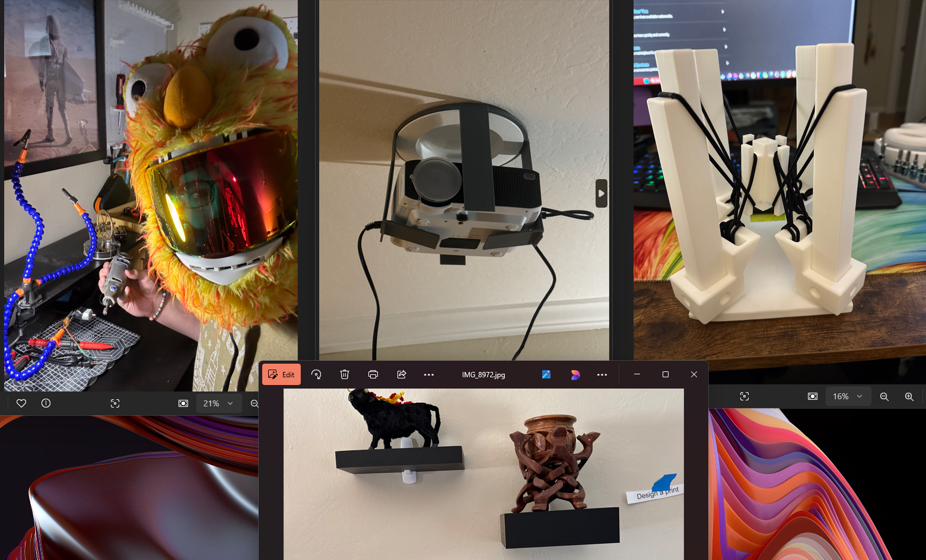The height and width of the screenshot is (560, 926).
Task: Share the IMG_8972.jpg photo
Action: tap(402, 374)
